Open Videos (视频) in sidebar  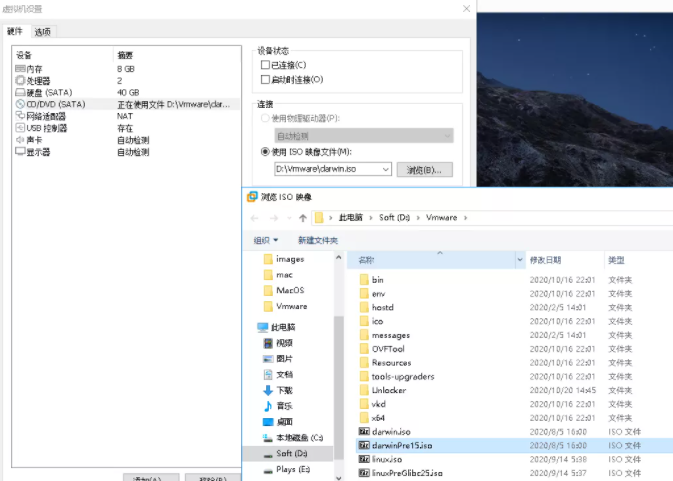278,343
